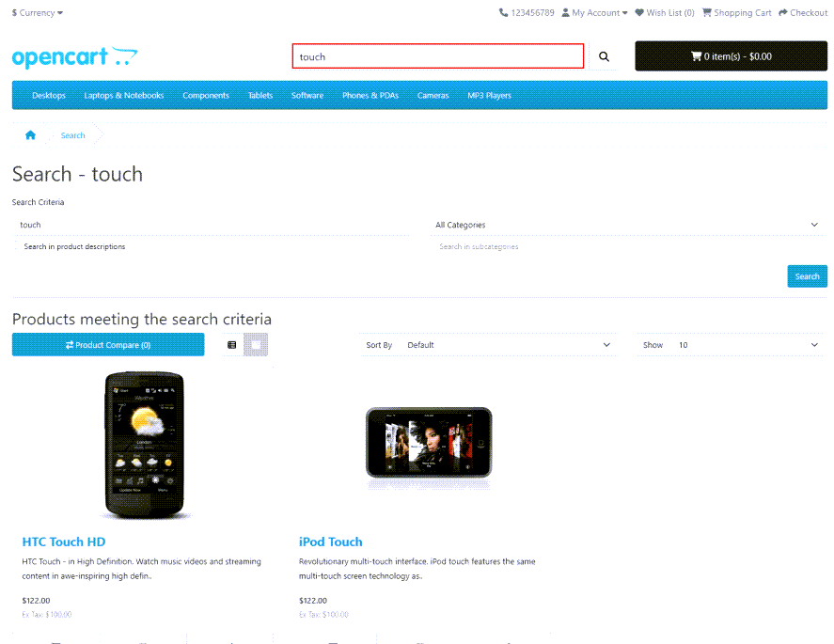The height and width of the screenshot is (644, 834).
Task: Open Shopping Cart link
Action: tap(736, 13)
